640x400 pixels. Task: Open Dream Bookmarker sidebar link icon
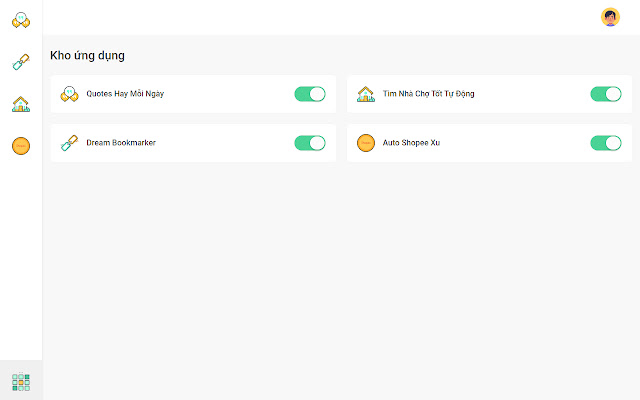point(21,62)
